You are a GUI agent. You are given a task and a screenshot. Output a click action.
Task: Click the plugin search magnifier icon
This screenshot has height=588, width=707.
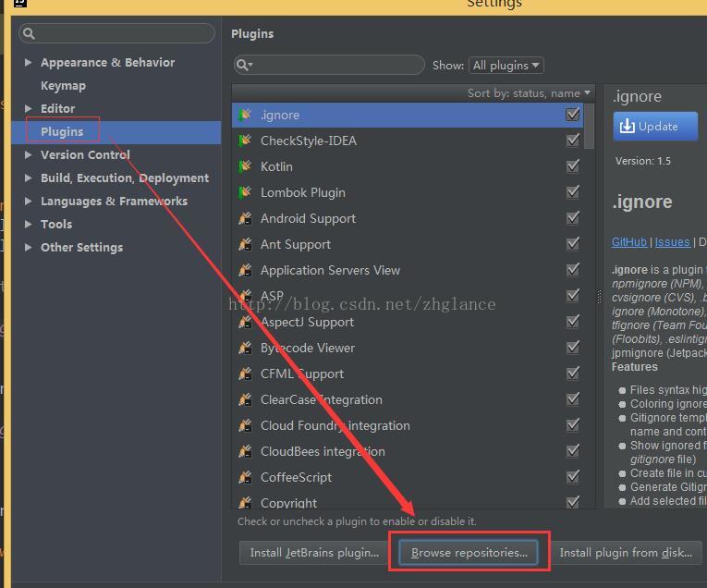pyautogui.click(x=244, y=65)
